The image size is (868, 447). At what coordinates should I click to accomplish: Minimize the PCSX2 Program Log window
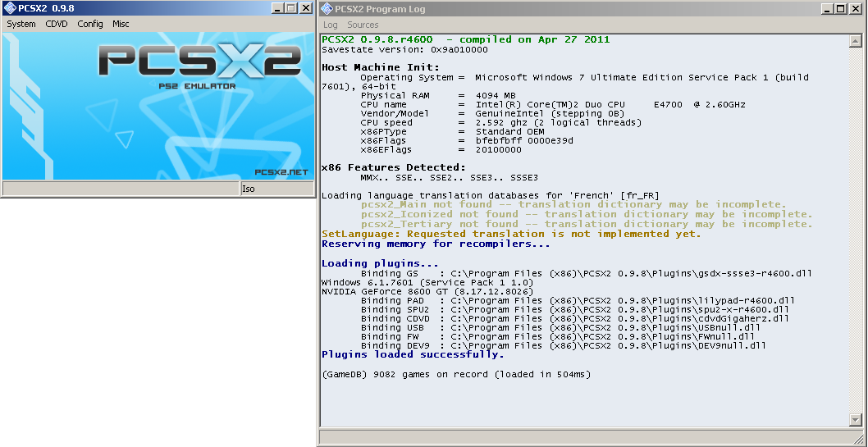[827, 8]
